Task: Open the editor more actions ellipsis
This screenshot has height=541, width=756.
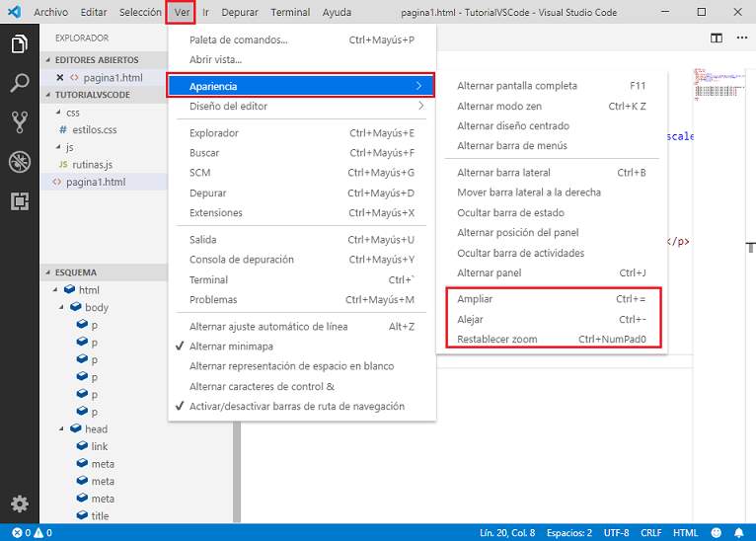Action: [x=741, y=38]
